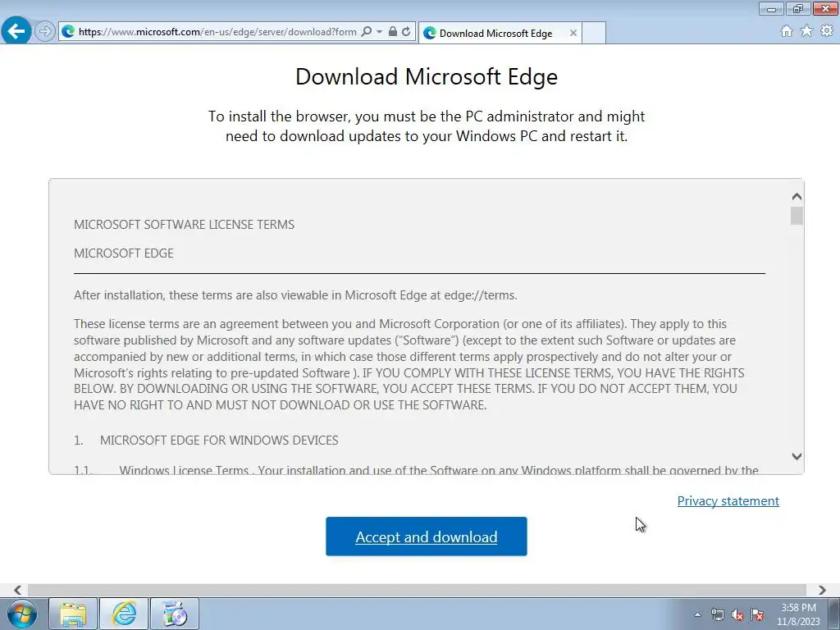Minimize the browser window

771,8
